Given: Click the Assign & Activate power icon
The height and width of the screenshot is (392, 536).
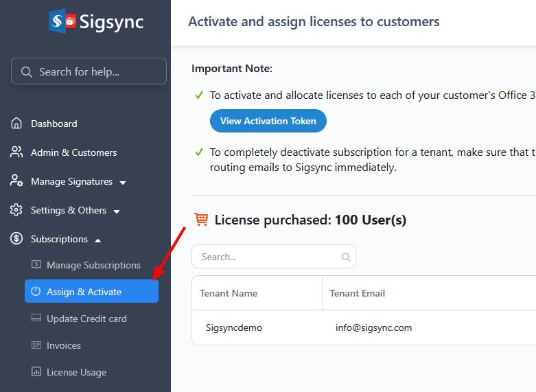Looking at the screenshot, I should coord(36,292).
